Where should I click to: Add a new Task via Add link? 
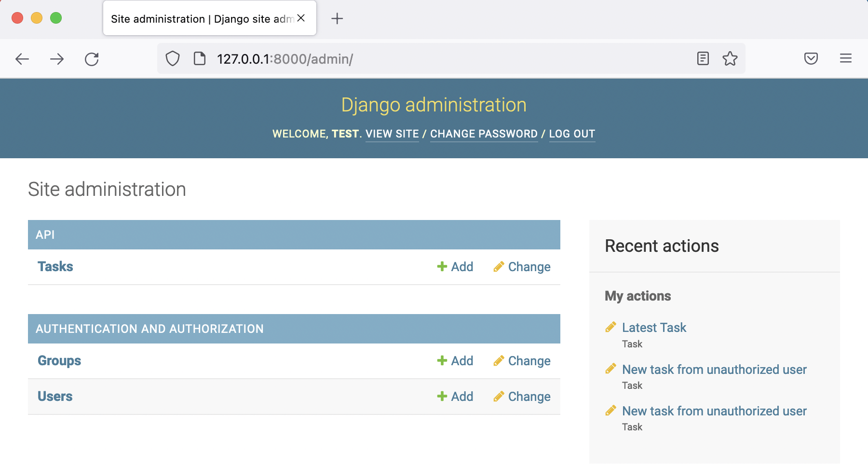pyautogui.click(x=462, y=267)
